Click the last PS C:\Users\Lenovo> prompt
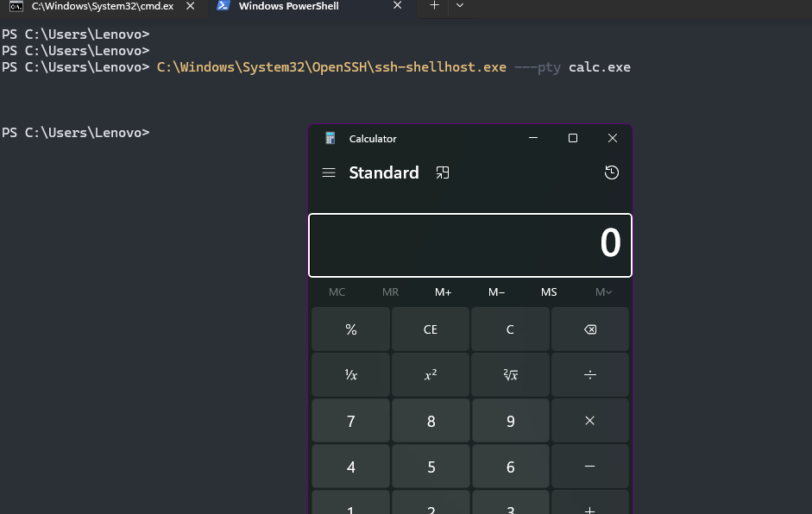This screenshot has width=812, height=514. point(76,133)
